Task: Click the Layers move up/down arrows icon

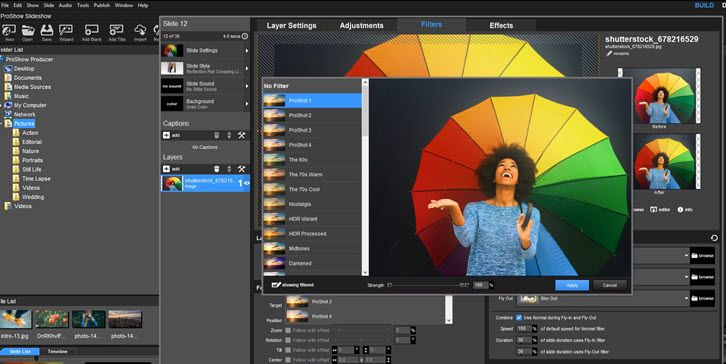Action: pyautogui.click(x=229, y=169)
